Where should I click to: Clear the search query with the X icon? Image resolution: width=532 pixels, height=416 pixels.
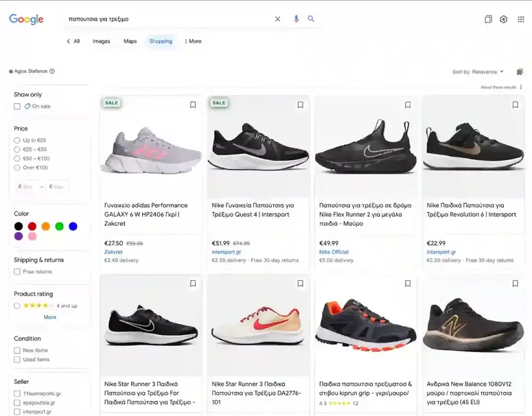coord(277,19)
